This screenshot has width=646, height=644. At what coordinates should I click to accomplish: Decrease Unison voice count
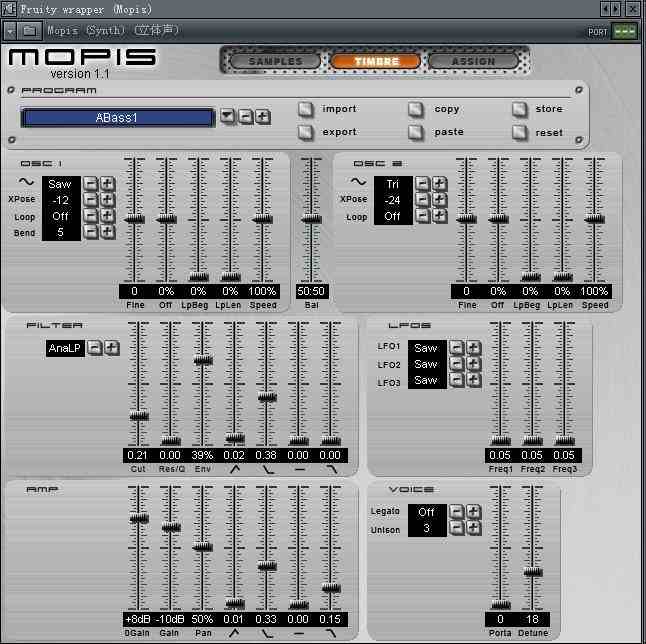456,528
